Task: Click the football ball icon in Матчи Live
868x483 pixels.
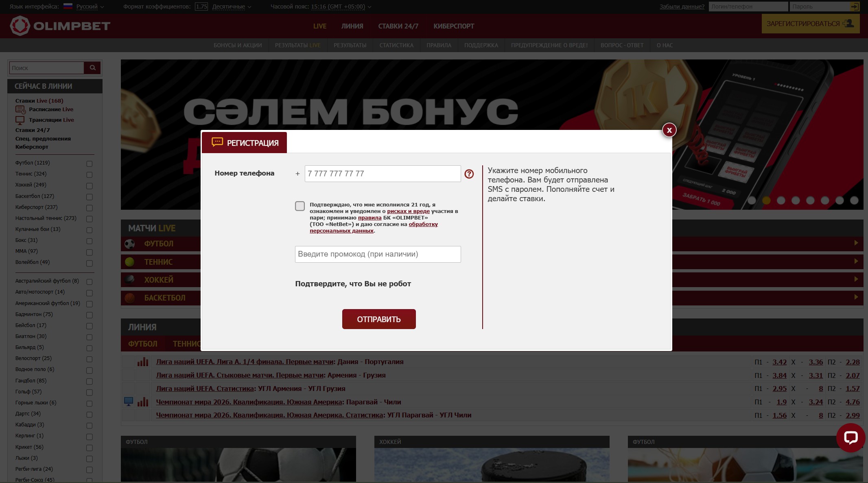Action: [130, 244]
